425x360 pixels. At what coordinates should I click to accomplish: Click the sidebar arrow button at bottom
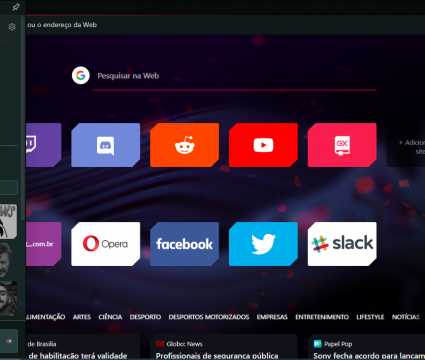tap(9, 341)
